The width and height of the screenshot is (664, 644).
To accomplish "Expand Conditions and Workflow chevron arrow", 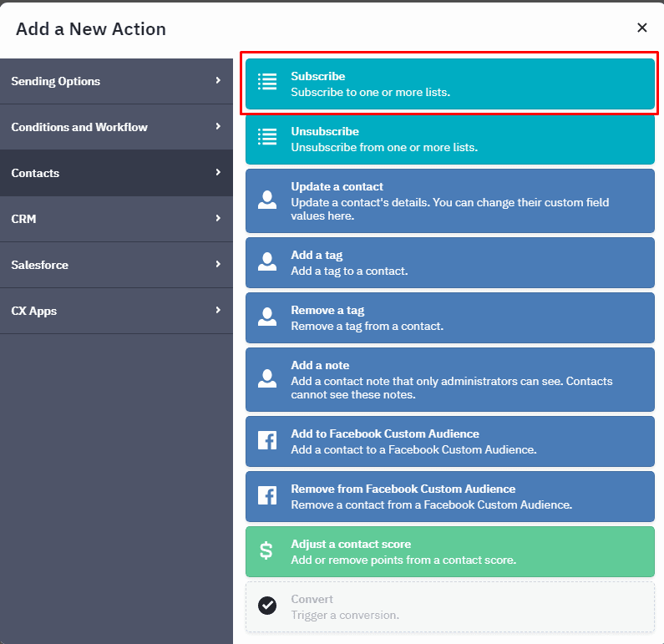I will (x=218, y=126).
